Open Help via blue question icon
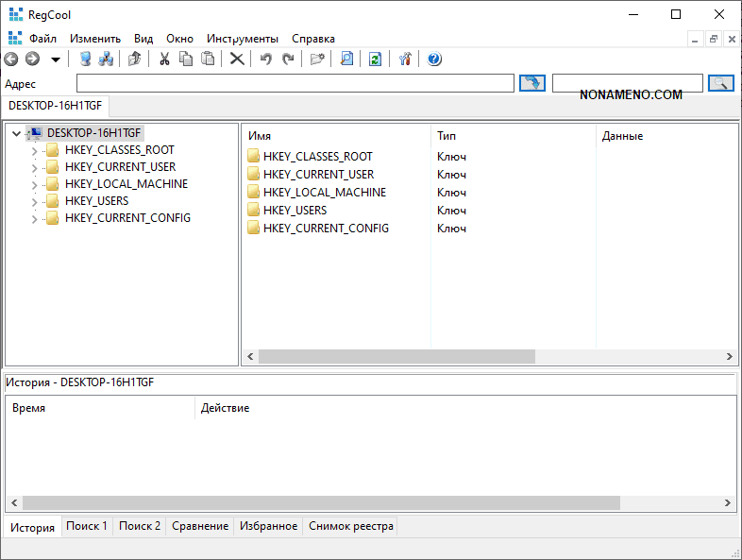The image size is (742, 560). click(434, 59)
